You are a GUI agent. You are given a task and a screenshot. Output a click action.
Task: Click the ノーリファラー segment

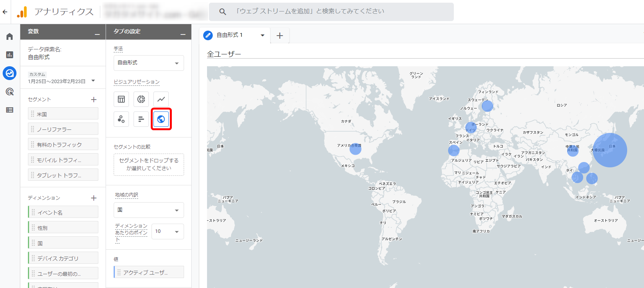click(x=63, y=129)
